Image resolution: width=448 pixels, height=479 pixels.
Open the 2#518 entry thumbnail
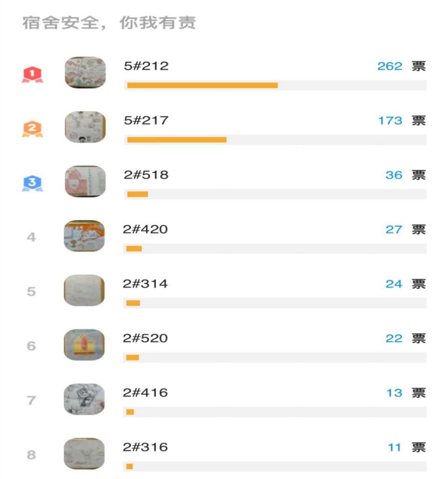(x=85, y=181)
